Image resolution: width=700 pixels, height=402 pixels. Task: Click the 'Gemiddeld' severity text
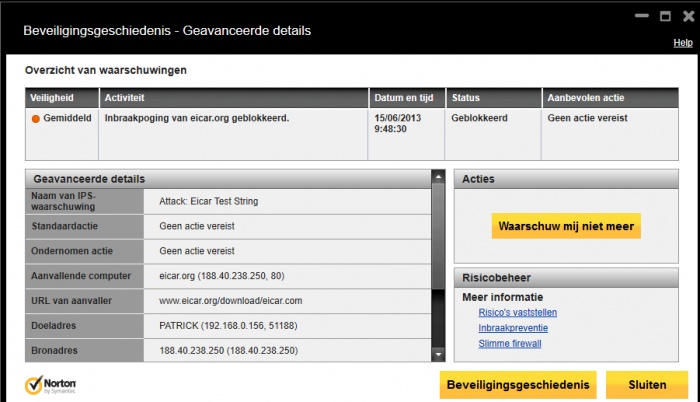click(x=67, y=118)
